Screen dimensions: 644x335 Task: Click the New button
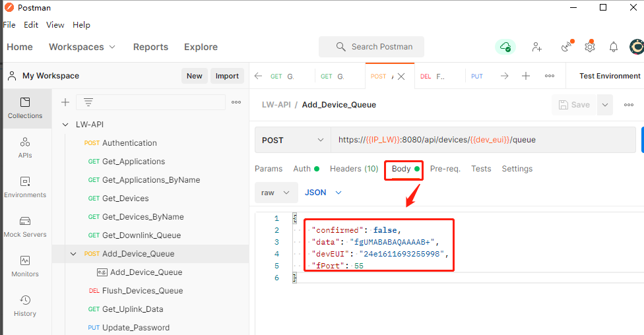pos(194,76)
